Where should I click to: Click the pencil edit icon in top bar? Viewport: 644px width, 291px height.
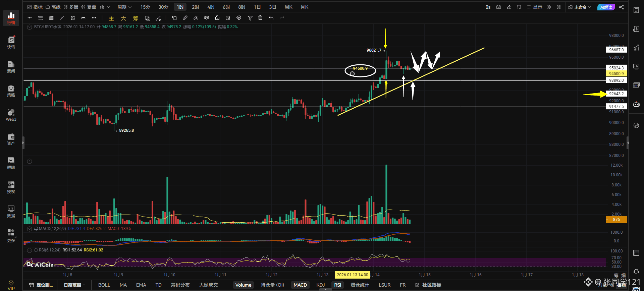point(508,7)
